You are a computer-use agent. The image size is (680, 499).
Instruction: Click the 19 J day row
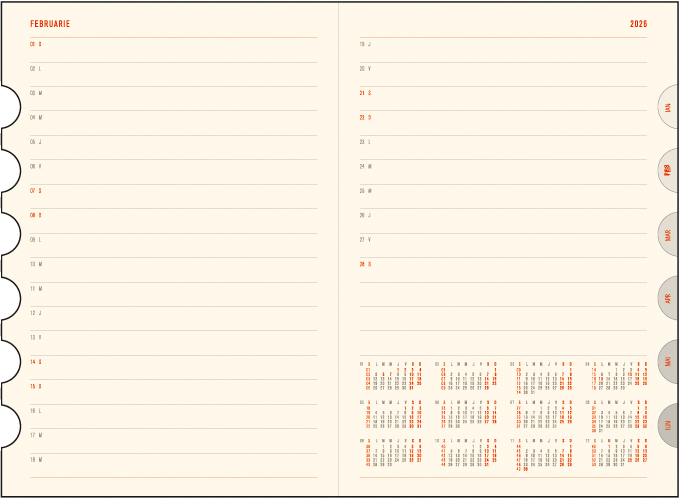365,44
